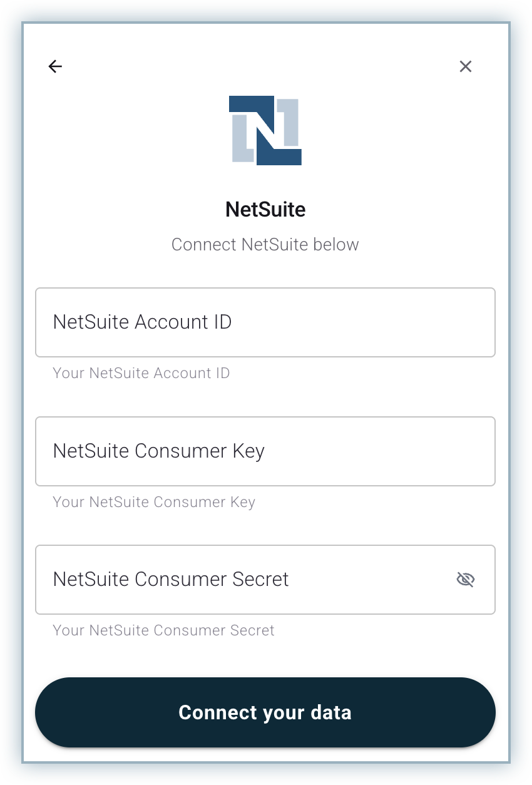Click the 'Your NetSuite Account ID' helper text
This screenshot has width=532, height=785.
point(141,373)
